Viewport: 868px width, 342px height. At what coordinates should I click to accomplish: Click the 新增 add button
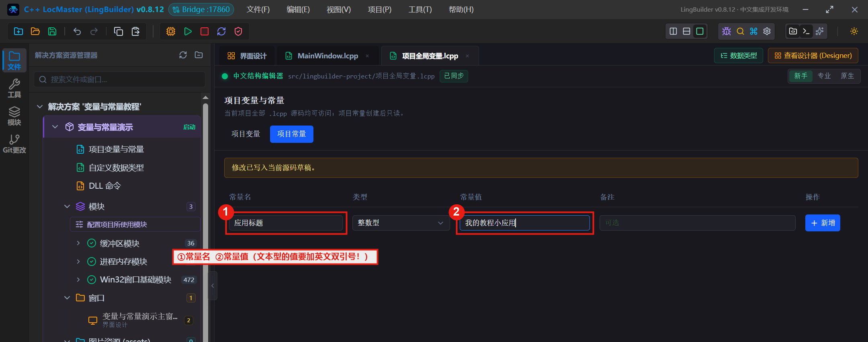click(823, 223)
